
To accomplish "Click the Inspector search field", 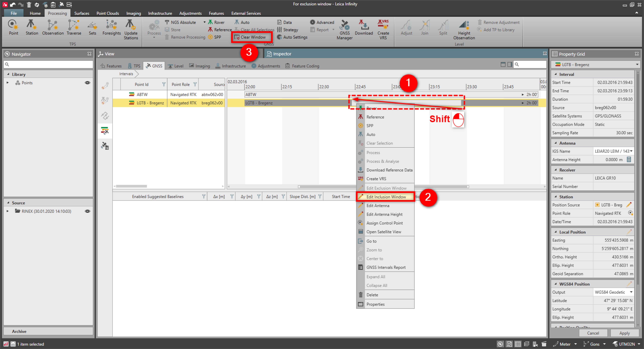I will [530, 64].
